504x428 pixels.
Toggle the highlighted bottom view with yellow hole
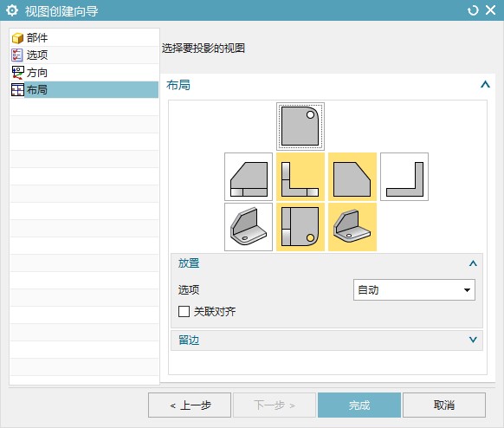pyautogui.click(x=300, y=227)
